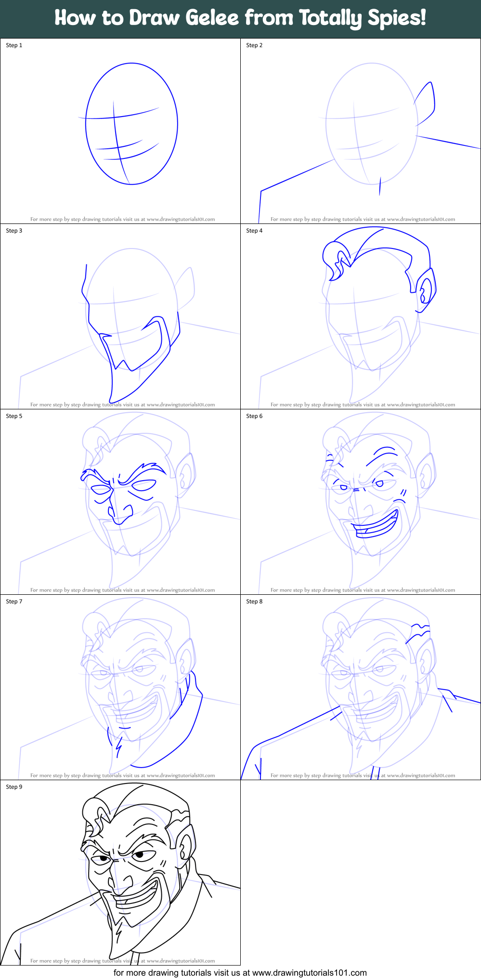
Task: Click the 'Step 3' label
Action: pos(14,231)
